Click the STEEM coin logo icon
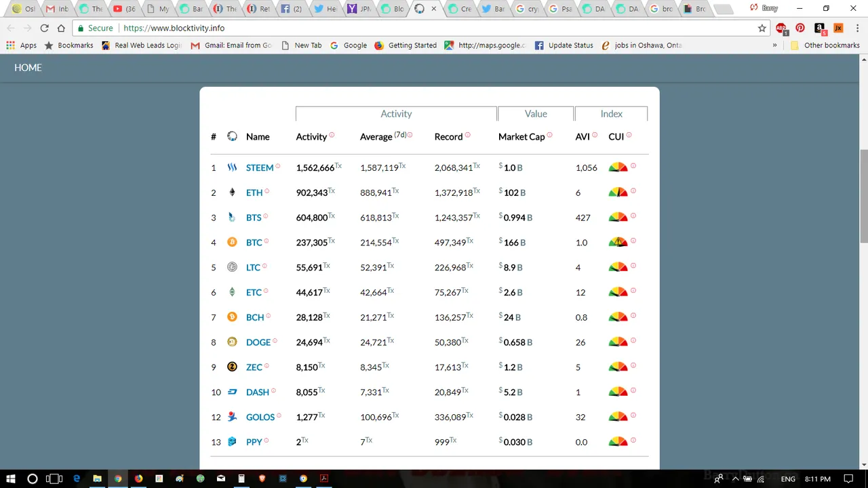 pyautogui.click(x=232, y=167)
